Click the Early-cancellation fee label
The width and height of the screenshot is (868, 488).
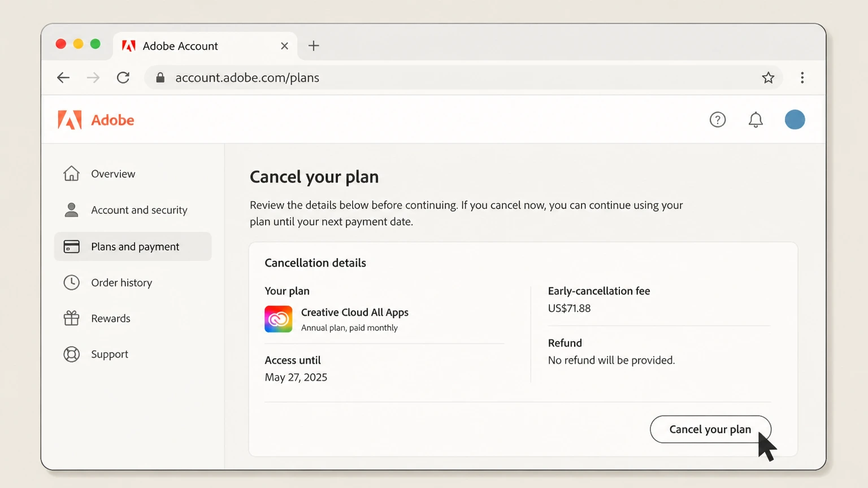pyautogui.click(x=599, y=291)
